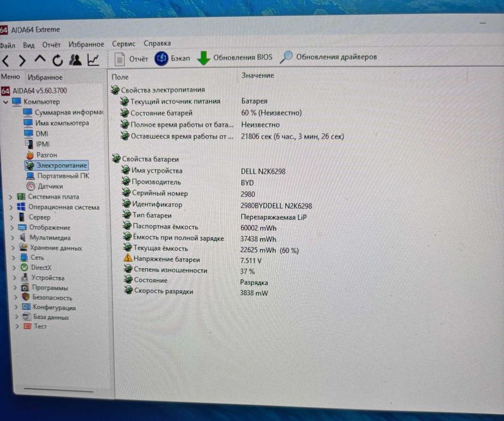Screen dimensions: 504x421
Task: Expand the Операционная система node
Action: (11, 207)
